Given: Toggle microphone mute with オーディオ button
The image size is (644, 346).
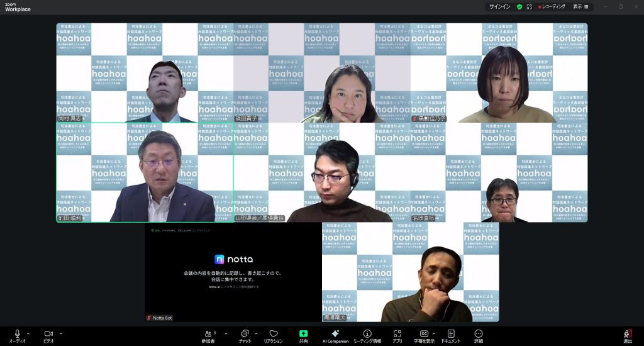Looking at the screenshot, I should (17, 335).
